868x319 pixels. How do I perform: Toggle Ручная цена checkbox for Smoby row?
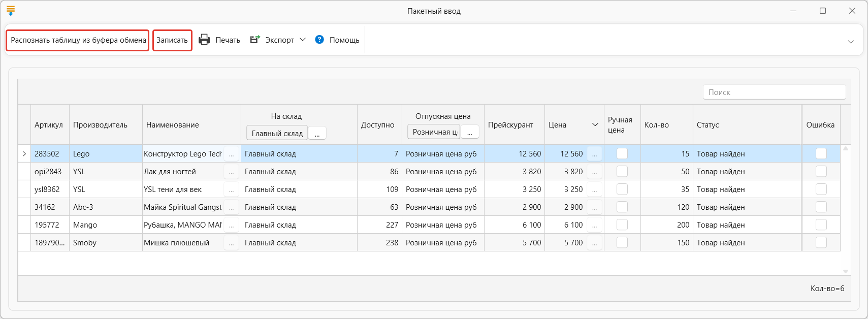(622, 242)
